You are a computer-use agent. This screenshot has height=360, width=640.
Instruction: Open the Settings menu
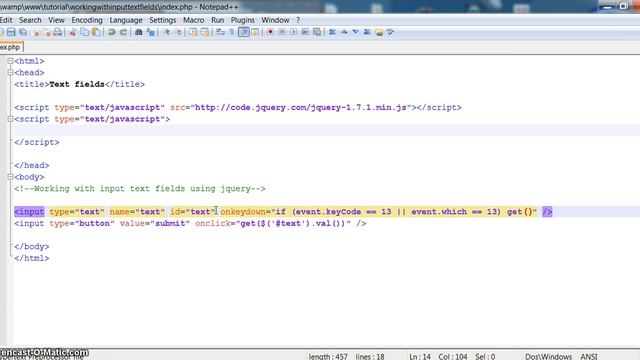[162, 20]
